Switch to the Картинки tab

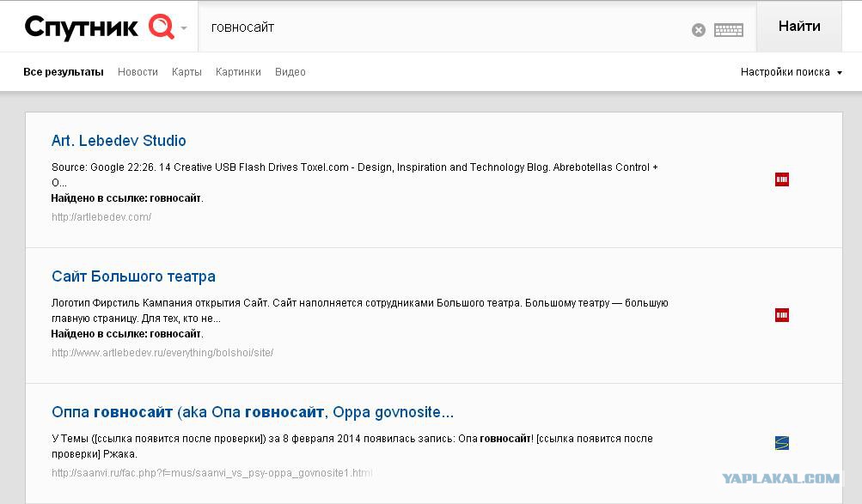click(238, 72)
